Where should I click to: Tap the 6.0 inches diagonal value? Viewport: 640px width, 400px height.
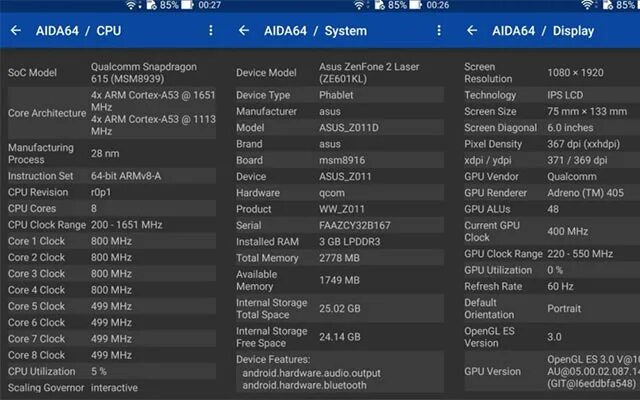coord(570,128)
